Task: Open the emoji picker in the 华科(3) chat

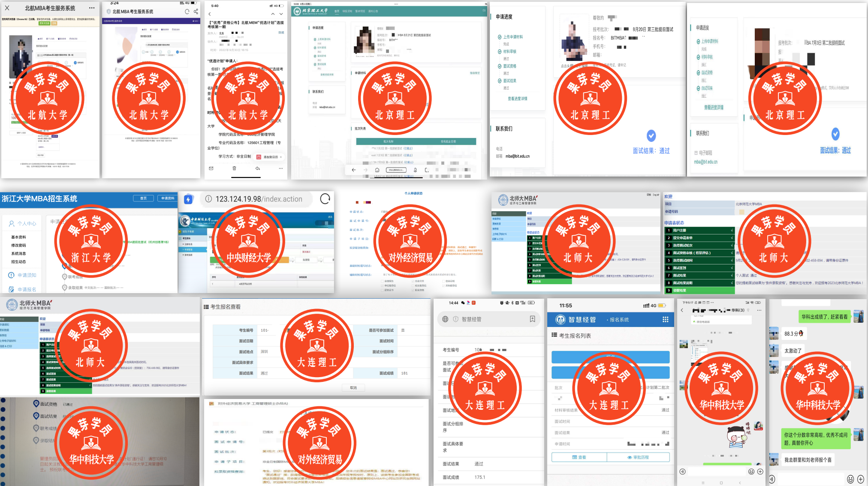Action: [751, 472]
